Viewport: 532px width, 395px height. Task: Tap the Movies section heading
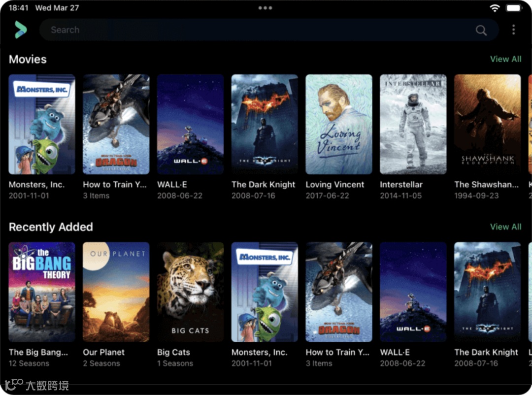tap(28, 60)
